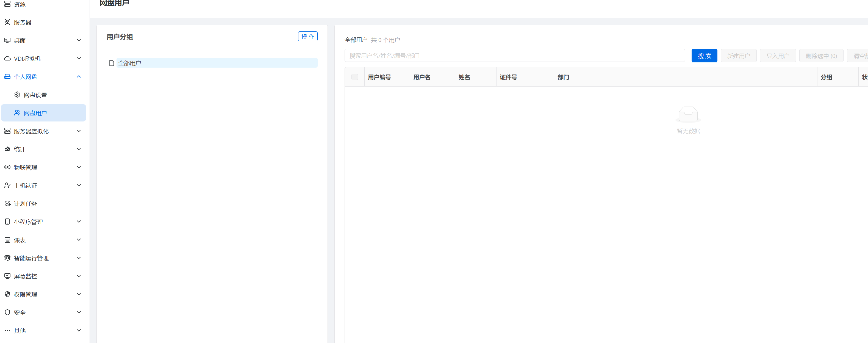This screenshot has height=343, width=868.
Task: Click the 权限管理 shield icon
Action: coord(7,294)
